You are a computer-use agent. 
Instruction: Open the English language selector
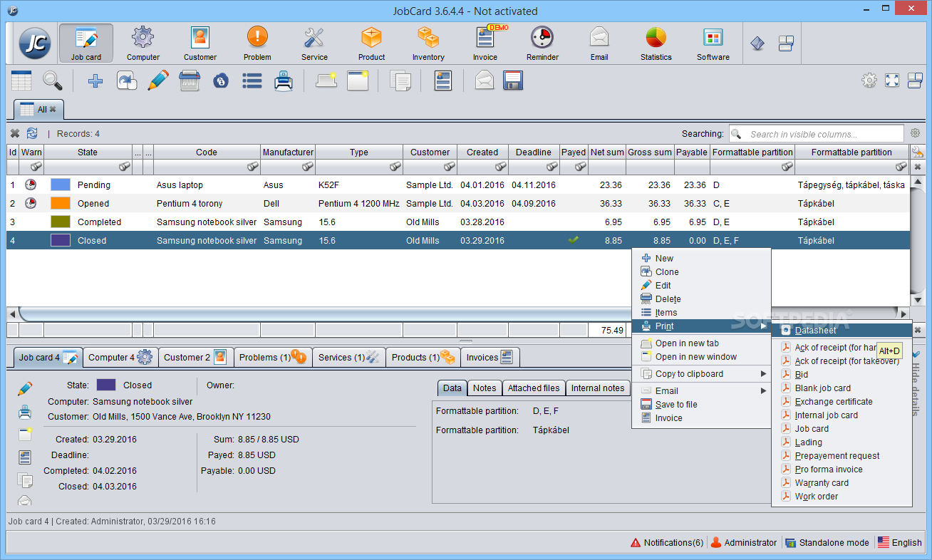[x=899, y=542]
